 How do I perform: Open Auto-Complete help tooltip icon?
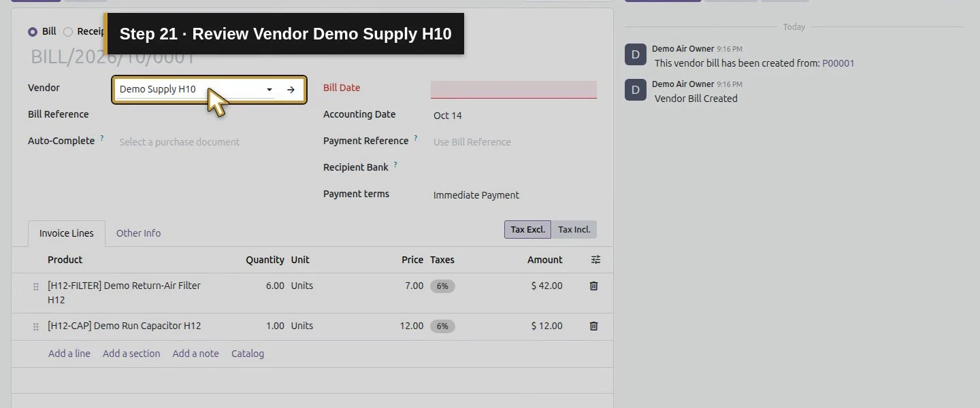click(x=102, y=138)
